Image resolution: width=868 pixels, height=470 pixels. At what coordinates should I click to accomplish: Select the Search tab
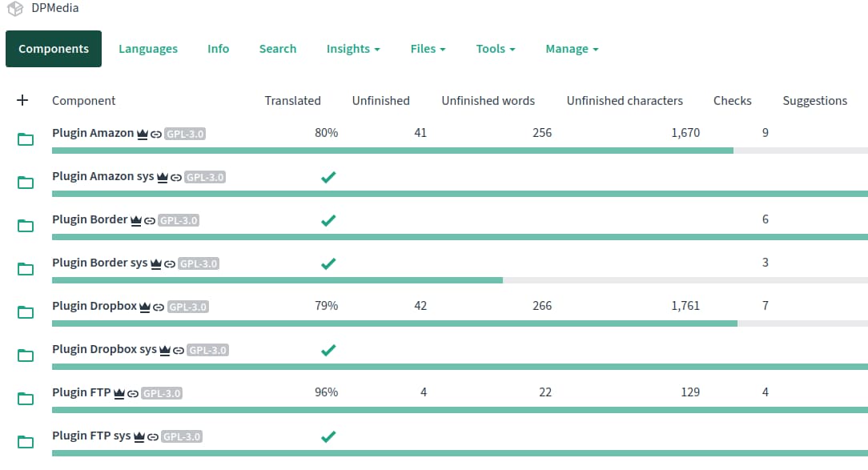(278, 49)
